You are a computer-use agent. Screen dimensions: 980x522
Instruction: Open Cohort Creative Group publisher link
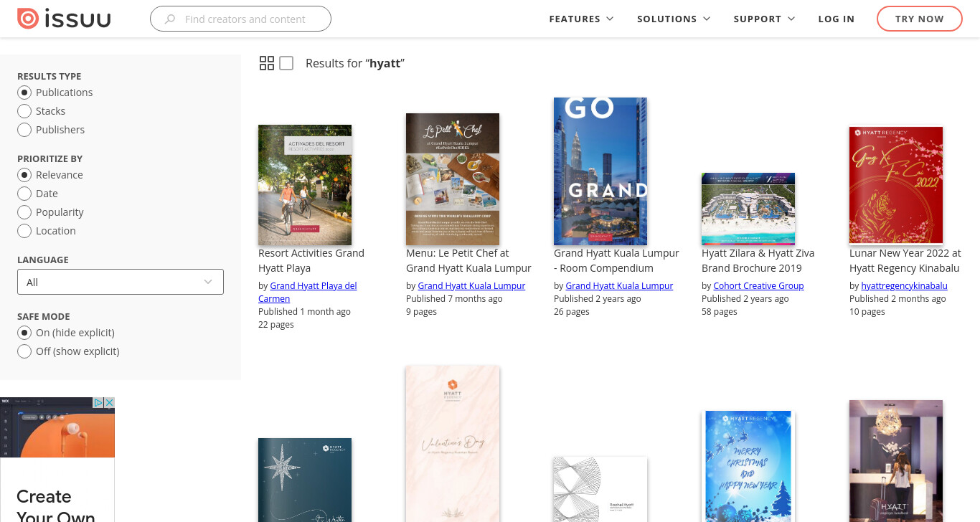[758, 285]
